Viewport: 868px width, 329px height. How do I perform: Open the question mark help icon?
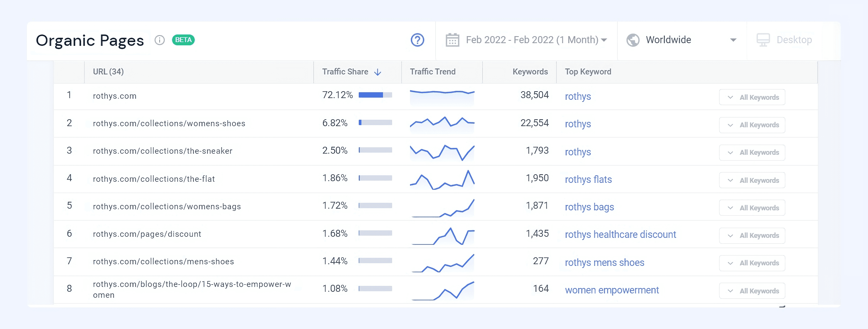(x=417, y=40)
